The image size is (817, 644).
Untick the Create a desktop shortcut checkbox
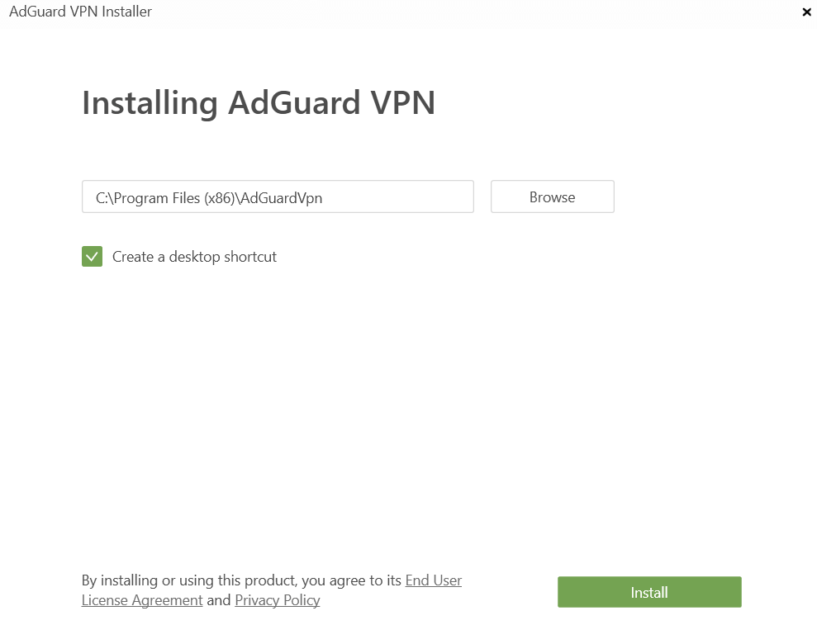92,257
